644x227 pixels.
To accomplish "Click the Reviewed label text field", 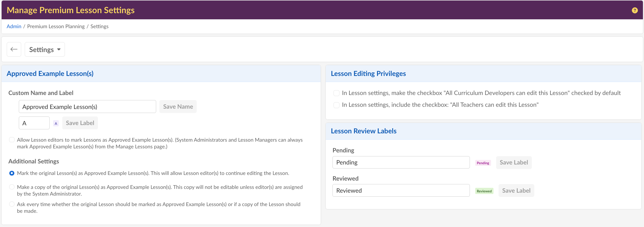I will pos(401,191).
